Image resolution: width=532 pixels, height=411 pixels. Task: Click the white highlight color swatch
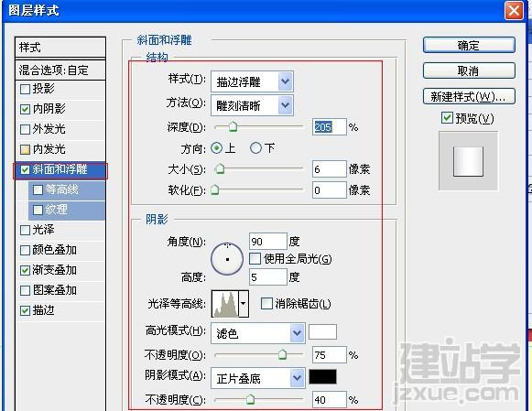point(322,331)
